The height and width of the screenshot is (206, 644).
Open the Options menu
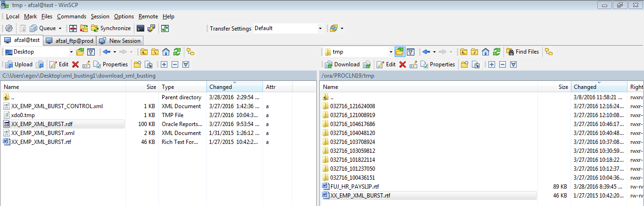(x=124, y=16)
